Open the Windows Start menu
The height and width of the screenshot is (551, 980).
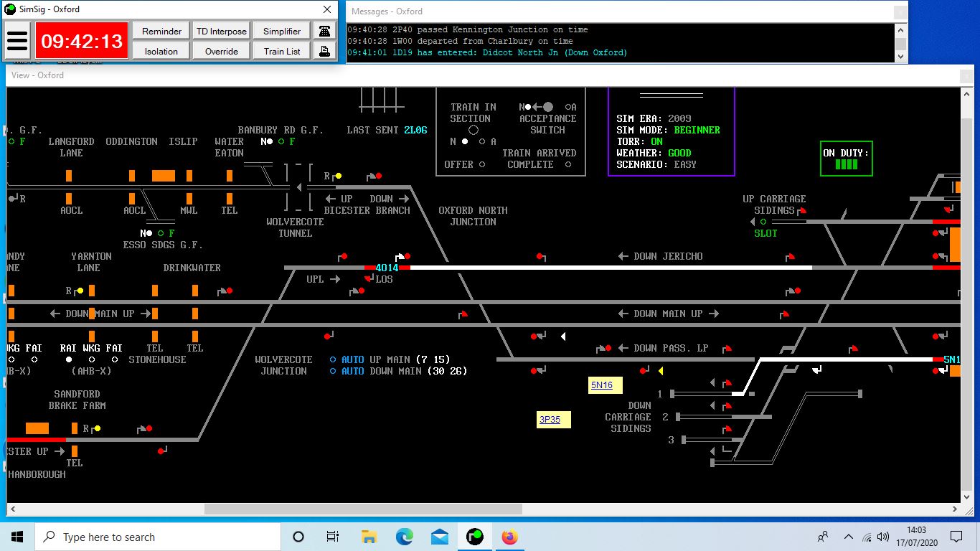coord(17,537)
